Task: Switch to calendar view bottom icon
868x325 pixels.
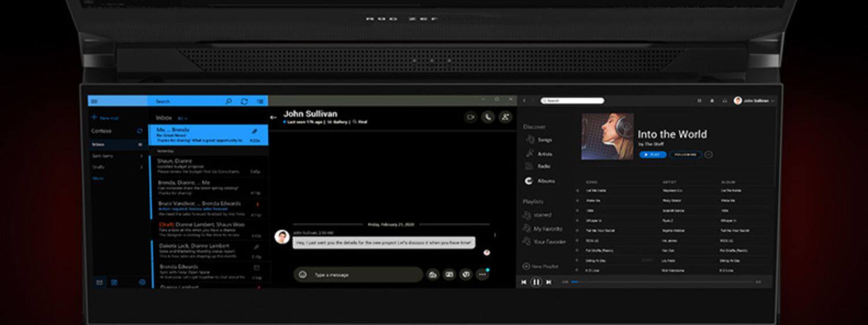Action: point(114,282)
